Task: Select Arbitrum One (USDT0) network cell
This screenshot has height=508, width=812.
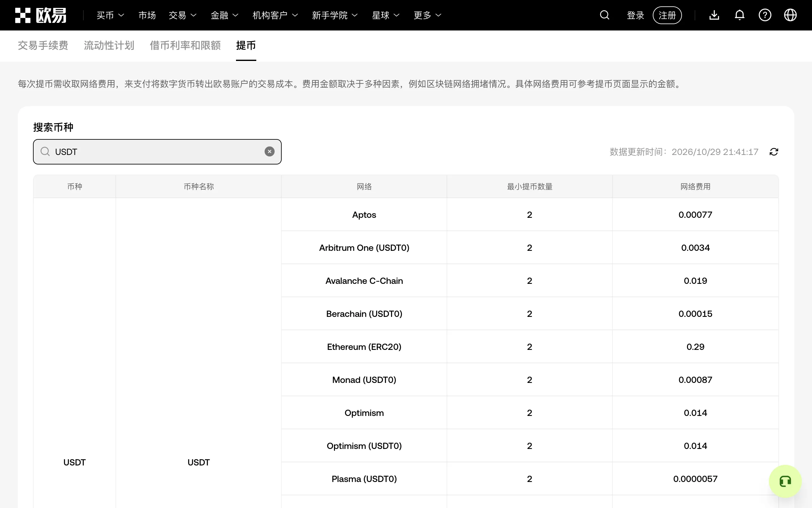Action: [364, 248]
